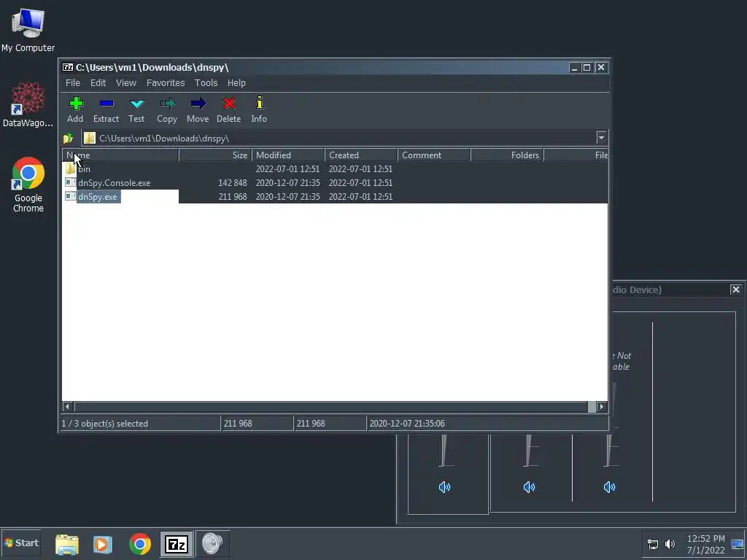Sort by the Folders column header
Screen dimensions: 747x560
pyautogui.click(x=507, y=155)
